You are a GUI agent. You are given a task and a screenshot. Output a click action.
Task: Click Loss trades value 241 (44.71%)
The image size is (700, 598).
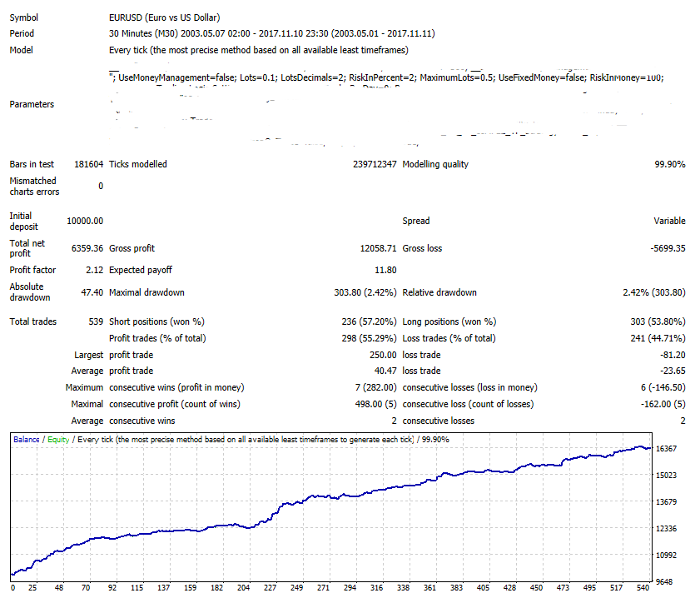pyautogui.click(x=658, y=338)
